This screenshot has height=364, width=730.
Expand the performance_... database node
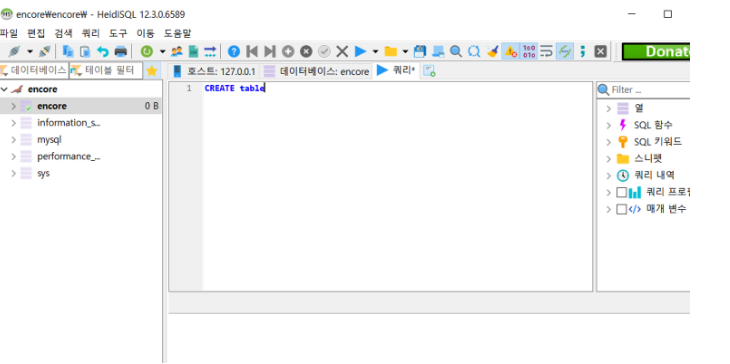pos(13,156)
